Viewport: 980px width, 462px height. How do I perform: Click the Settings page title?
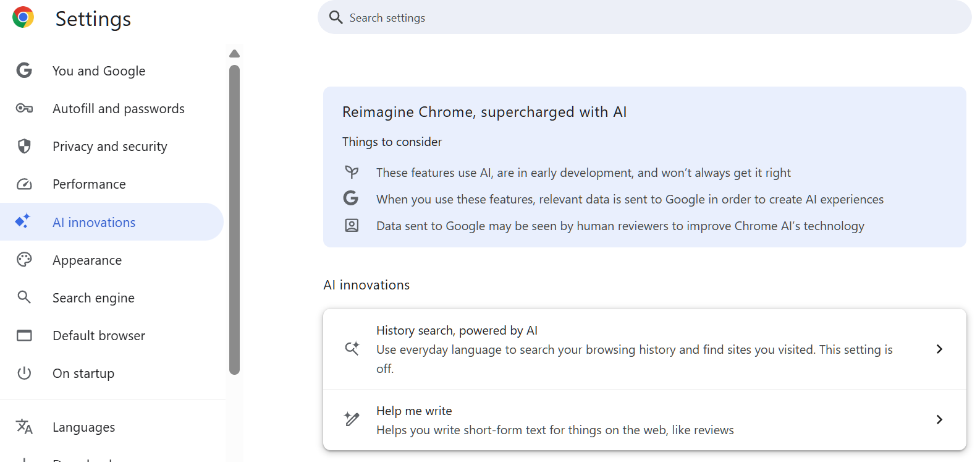click(x=93, y=19)
